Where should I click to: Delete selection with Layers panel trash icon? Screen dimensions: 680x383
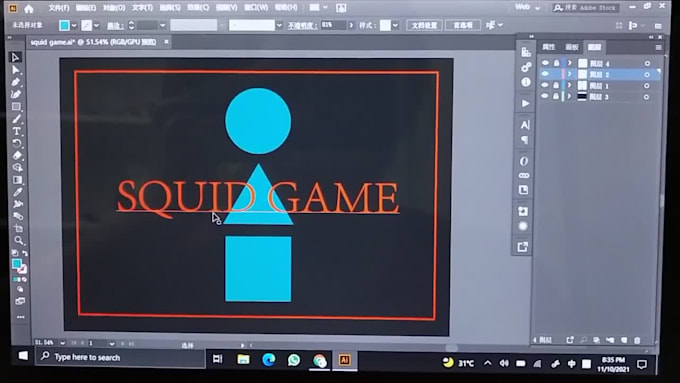637,340
